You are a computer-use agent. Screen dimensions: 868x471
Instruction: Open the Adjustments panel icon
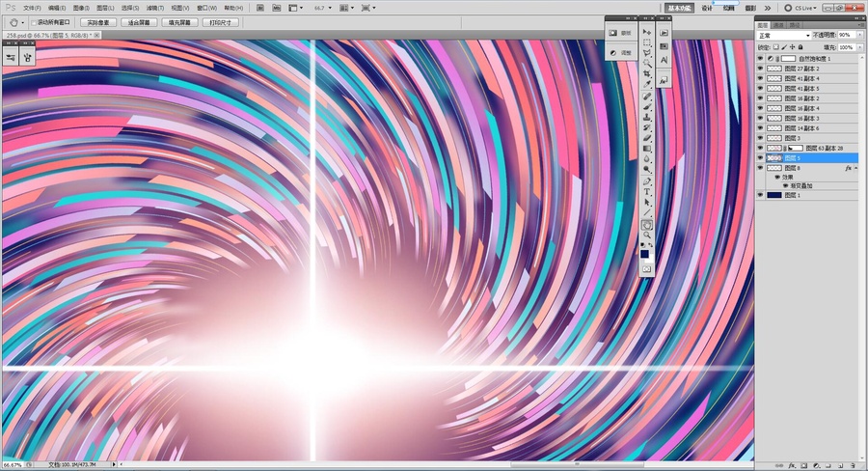coord(612,53)
